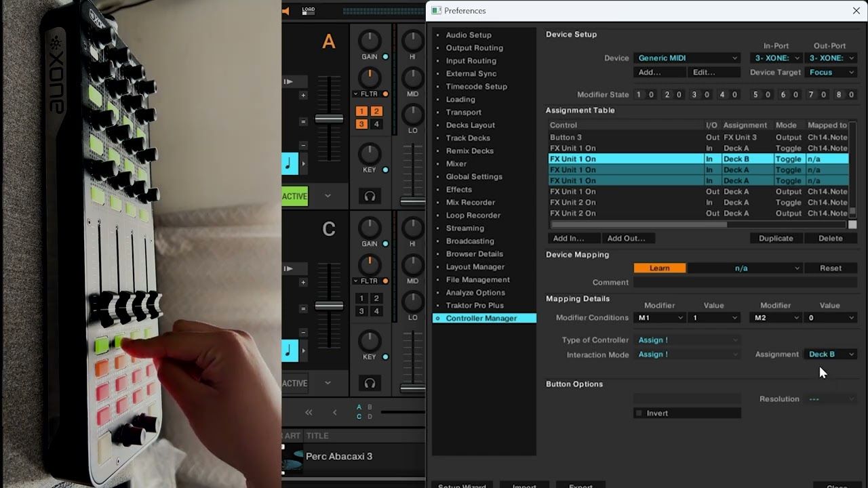
Task: Click Deck C play cue arrow button
Action: click(x=288, y=268)
